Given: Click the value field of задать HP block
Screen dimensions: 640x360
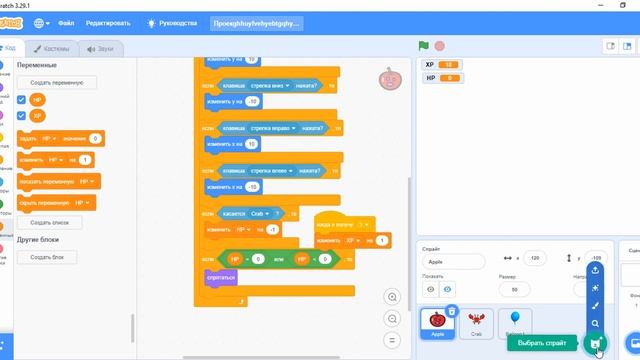Looking at the screenshot, I should (95, 139).
